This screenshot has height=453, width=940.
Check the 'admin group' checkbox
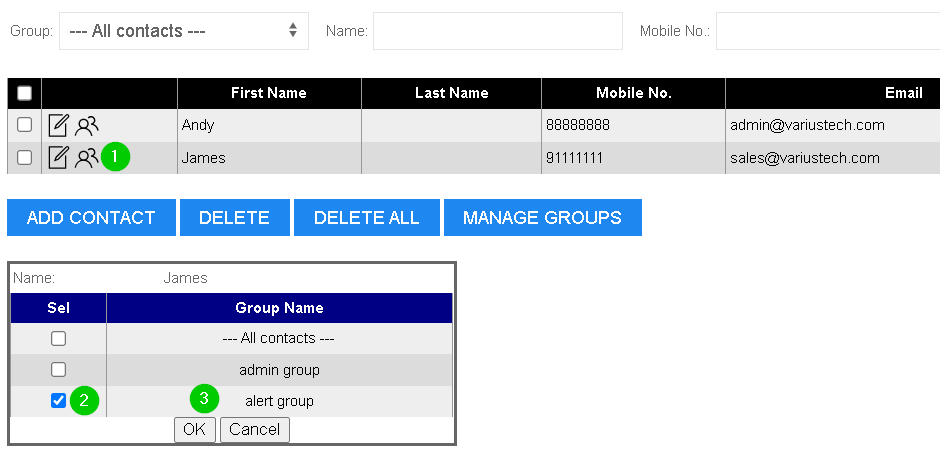point(58,370)
